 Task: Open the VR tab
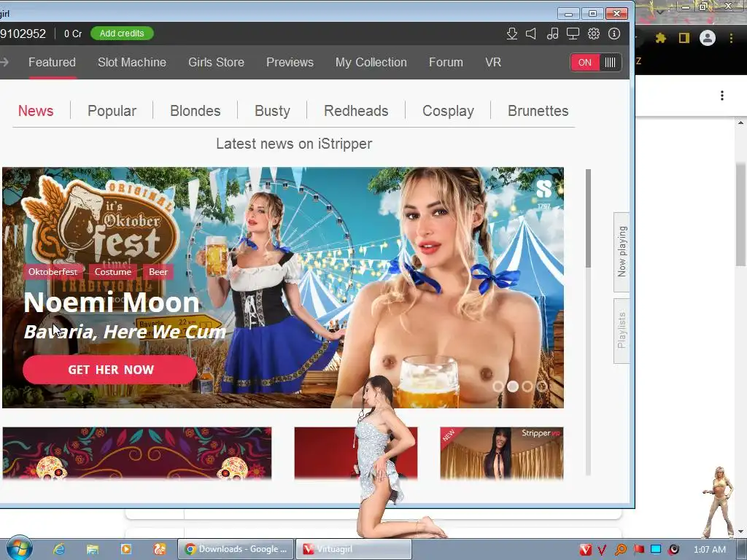coord(493,63)
